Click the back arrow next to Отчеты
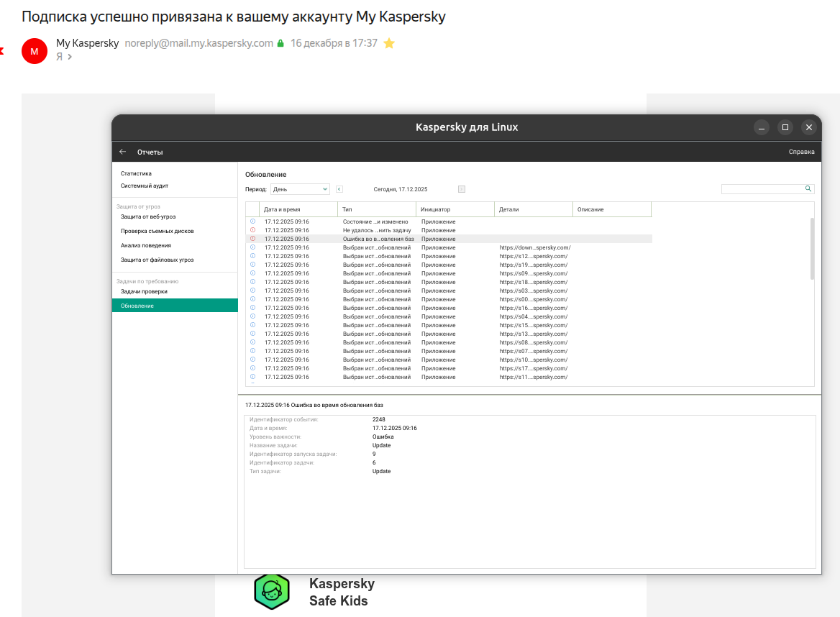Viewport: 840px width, 617px height. (123, 152)
